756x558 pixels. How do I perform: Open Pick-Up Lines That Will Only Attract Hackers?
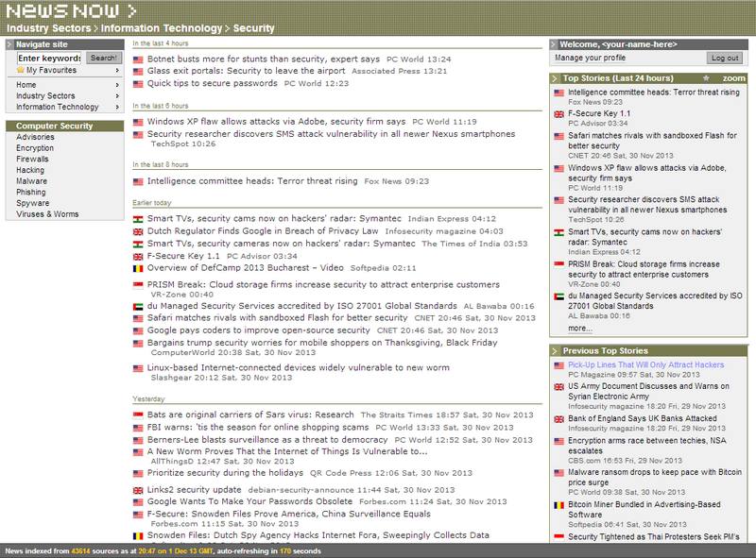coord(646,364)
